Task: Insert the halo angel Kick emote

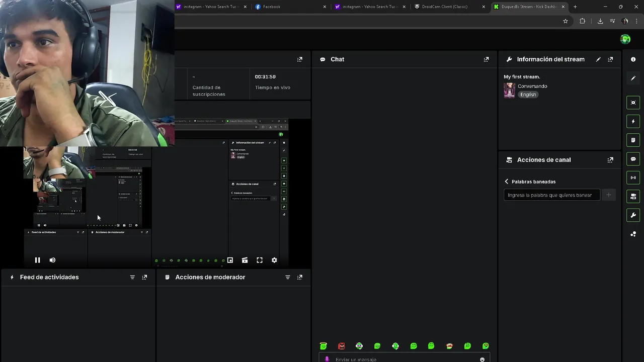Action: point(324,346)
